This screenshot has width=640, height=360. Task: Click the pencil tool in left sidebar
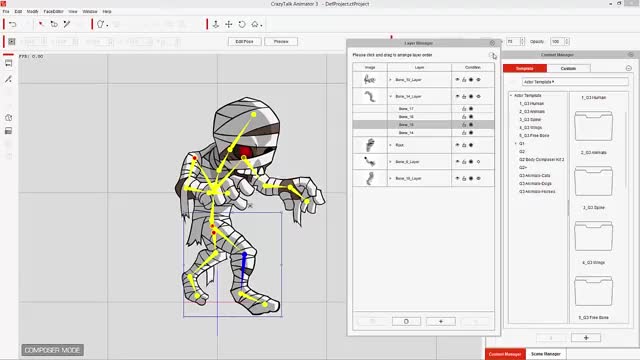point(9,79)
